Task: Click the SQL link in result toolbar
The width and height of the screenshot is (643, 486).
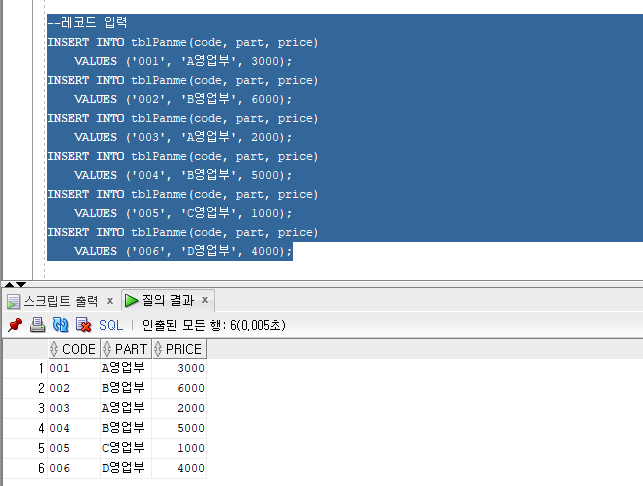Action: pos(111,325)
